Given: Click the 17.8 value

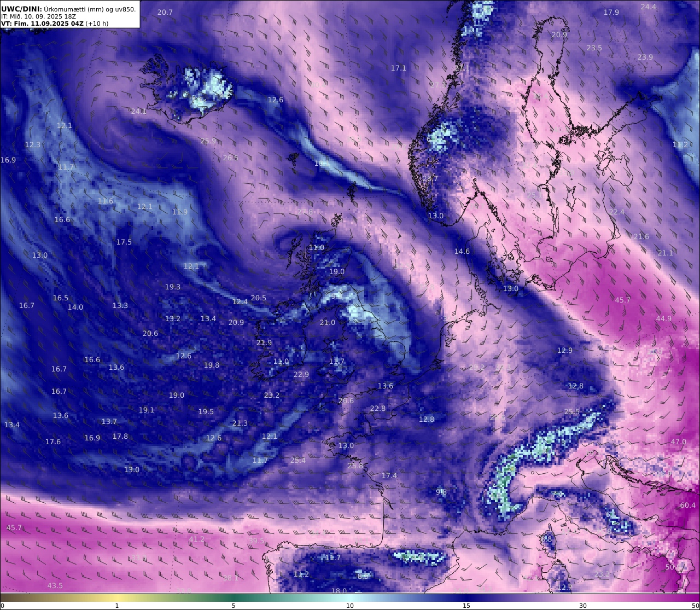Looking at the screenshot, I should 120,437.
